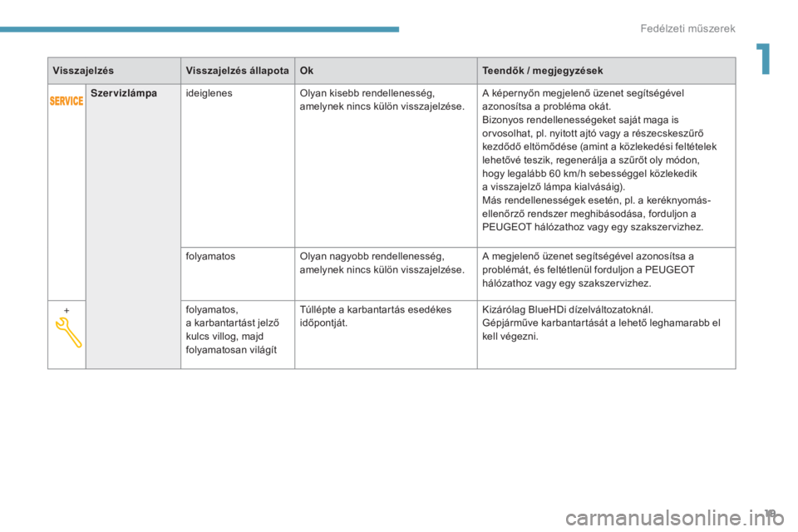Click 'Olyan nagyobb rendellenesség' cause text
The width and height of the screenshot is (798, 532).
[372, 256]
